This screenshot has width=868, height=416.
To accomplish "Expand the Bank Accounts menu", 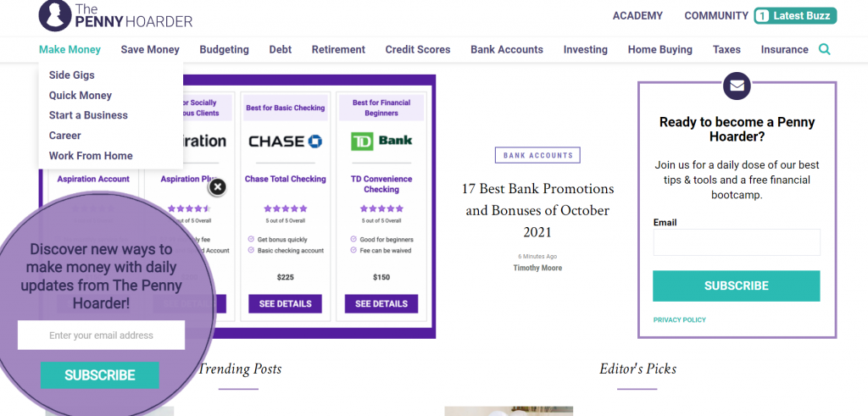I will [x=507, y=49].
